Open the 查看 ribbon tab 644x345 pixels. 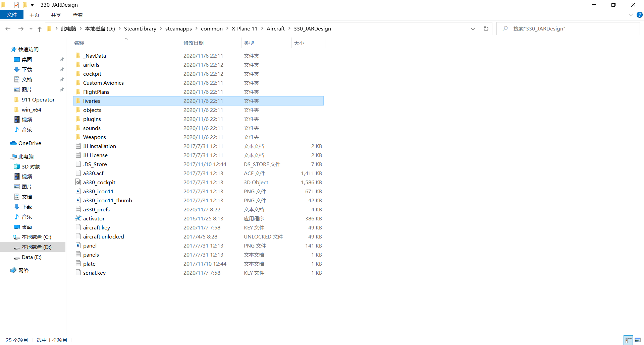78,15
